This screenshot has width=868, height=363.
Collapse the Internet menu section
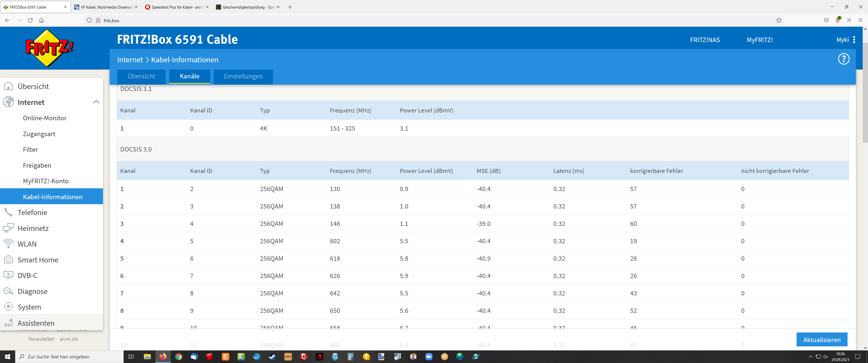pos(96,102)
